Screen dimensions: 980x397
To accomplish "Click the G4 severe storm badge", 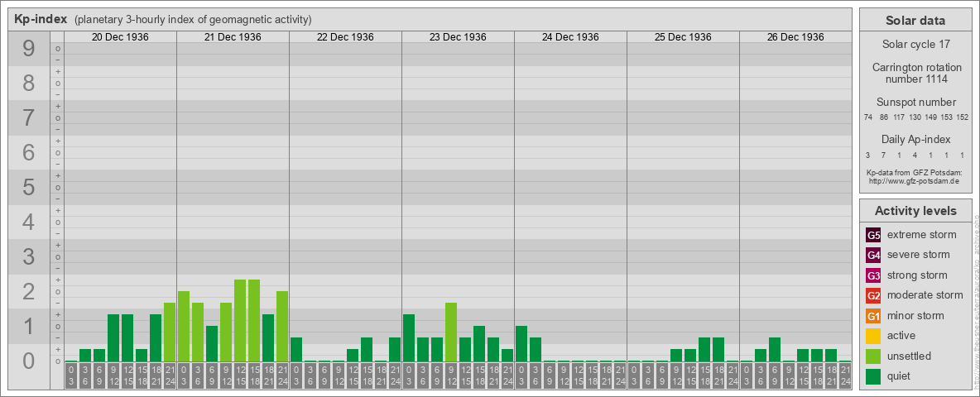I will tap(873, 256).
